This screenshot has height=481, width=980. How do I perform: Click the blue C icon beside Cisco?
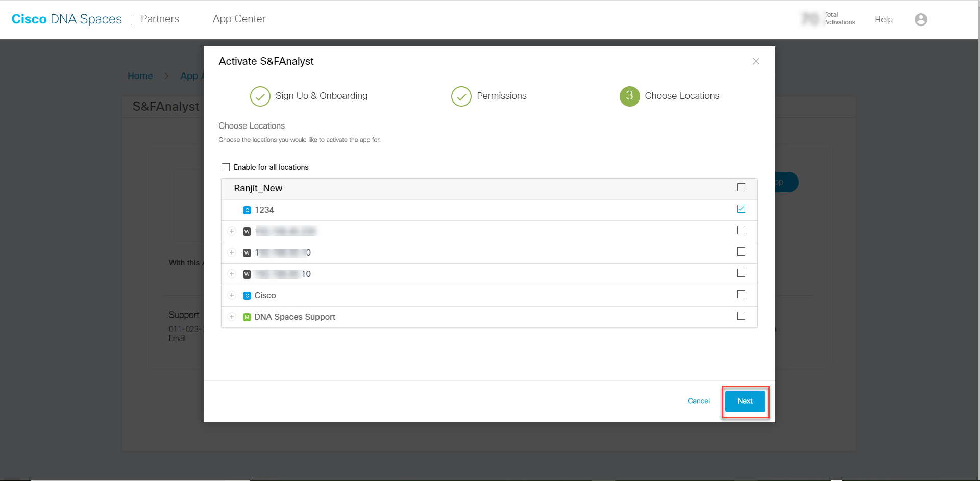pyautogui.click(x=247, y=296)
